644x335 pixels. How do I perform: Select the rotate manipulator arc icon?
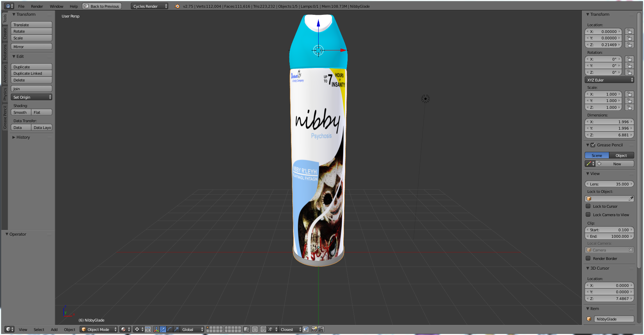click(x=170, y=329)
